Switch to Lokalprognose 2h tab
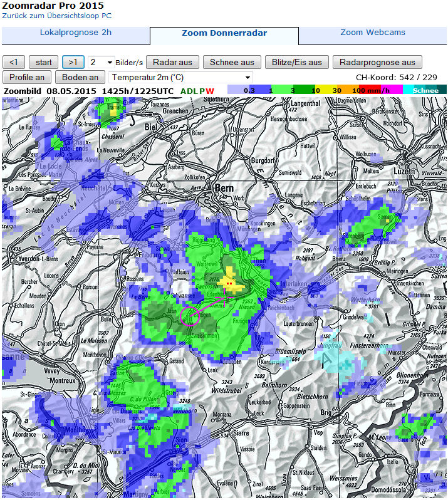 76,33
